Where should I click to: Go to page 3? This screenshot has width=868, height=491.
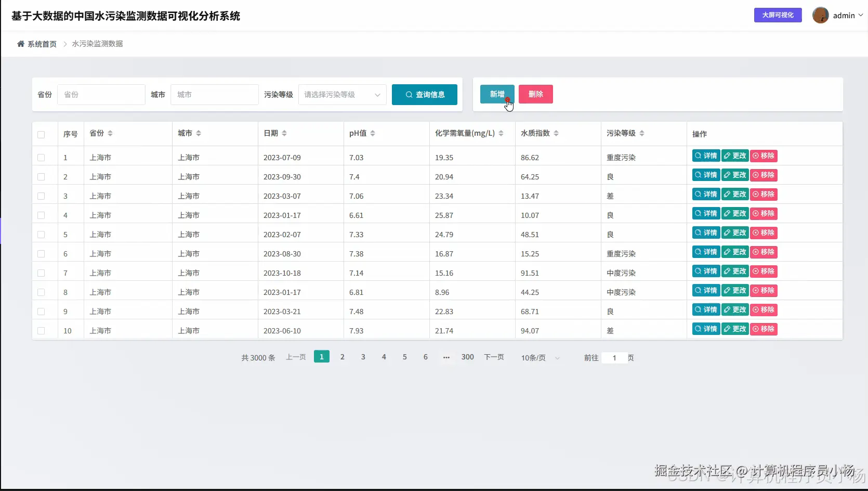coord(363,357)
